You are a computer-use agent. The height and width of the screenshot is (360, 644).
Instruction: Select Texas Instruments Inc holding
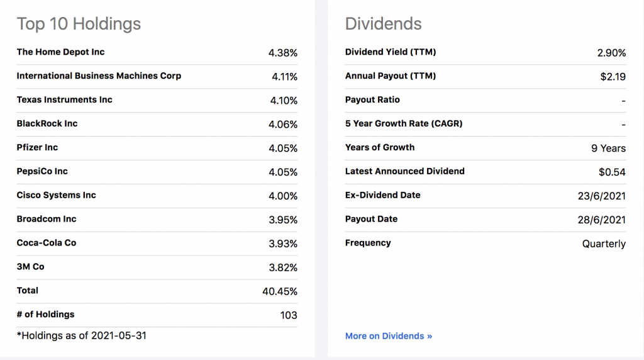[x=65, y=100]
